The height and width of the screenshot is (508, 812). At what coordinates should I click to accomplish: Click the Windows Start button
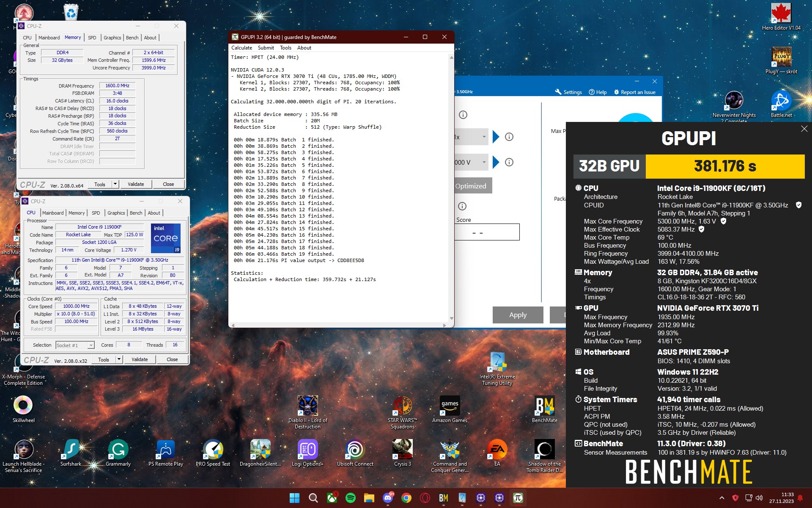pos(295,498)
